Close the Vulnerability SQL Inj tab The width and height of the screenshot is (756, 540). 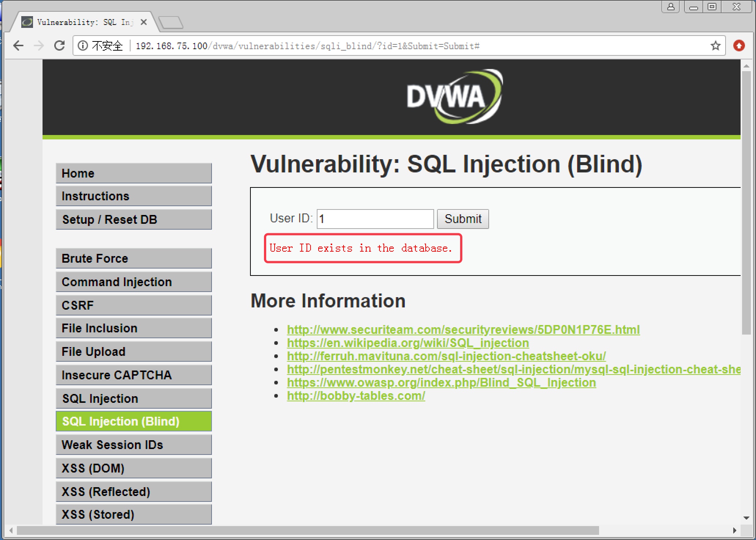[x=144, y=22]
